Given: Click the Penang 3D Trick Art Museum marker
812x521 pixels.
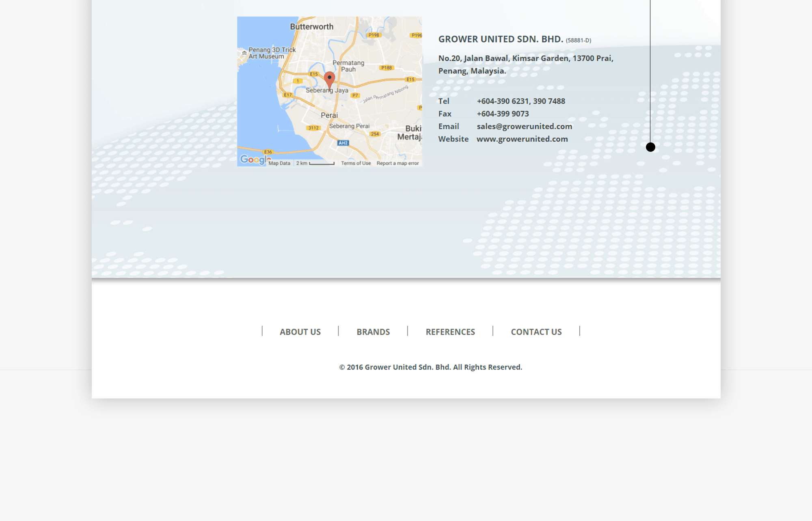Looking at the screenshot, I should click(x=244, y=53).
